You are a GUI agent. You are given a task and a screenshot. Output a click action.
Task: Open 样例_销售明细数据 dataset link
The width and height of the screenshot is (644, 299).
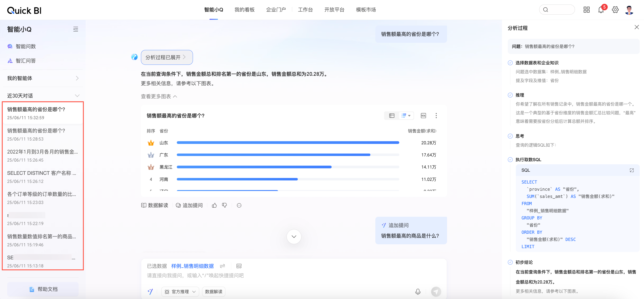pyautogui.click(x=192, y=266)
